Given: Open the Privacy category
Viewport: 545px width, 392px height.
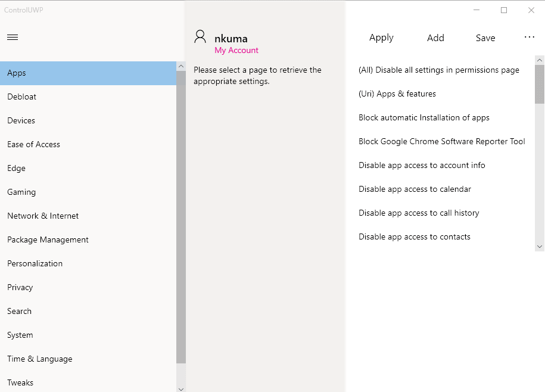Looking at the screenshot, I should click(20, 287).
